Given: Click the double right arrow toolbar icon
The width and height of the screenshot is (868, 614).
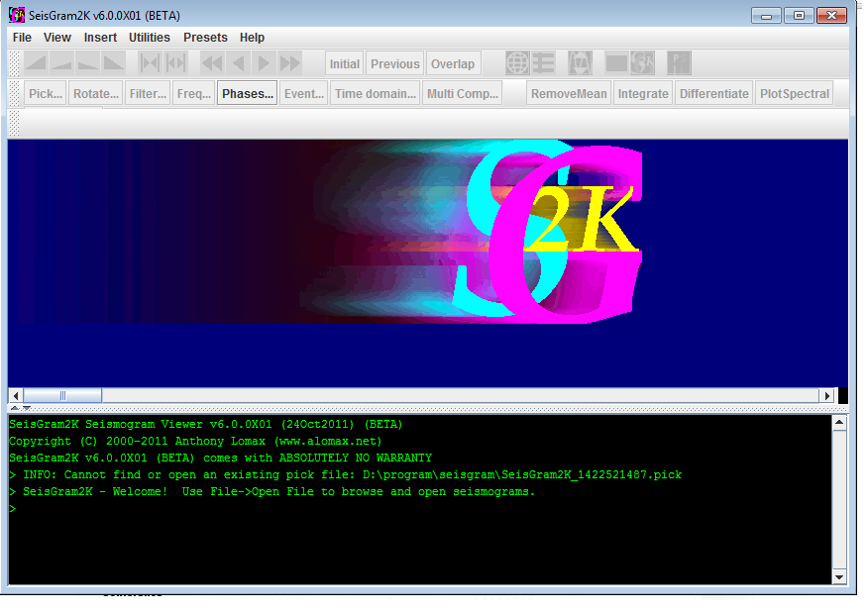Looking at the screenshot, I should point(290,63).
